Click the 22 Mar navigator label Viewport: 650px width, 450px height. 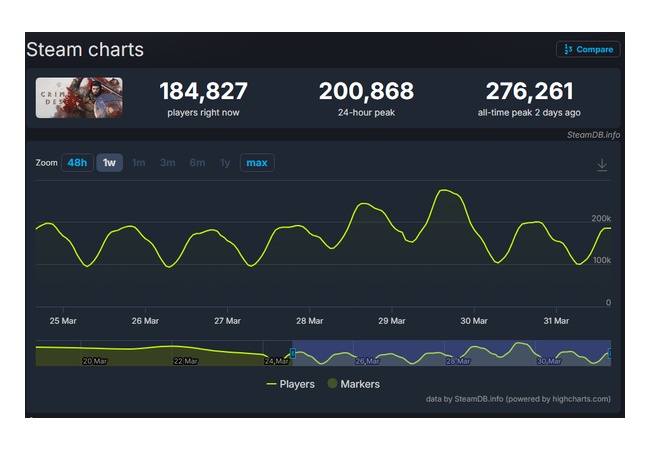pyautogui.click(x=186, y=361)
